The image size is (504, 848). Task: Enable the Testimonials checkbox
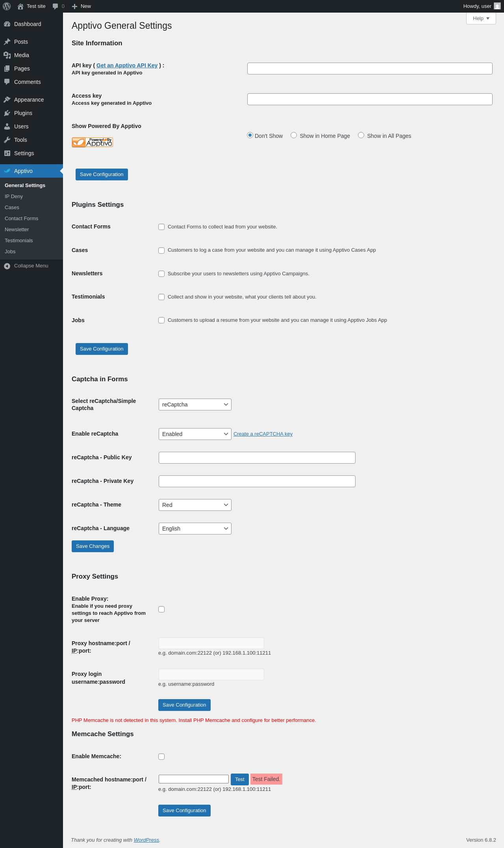pyautogui.click(x=161, y=297)
